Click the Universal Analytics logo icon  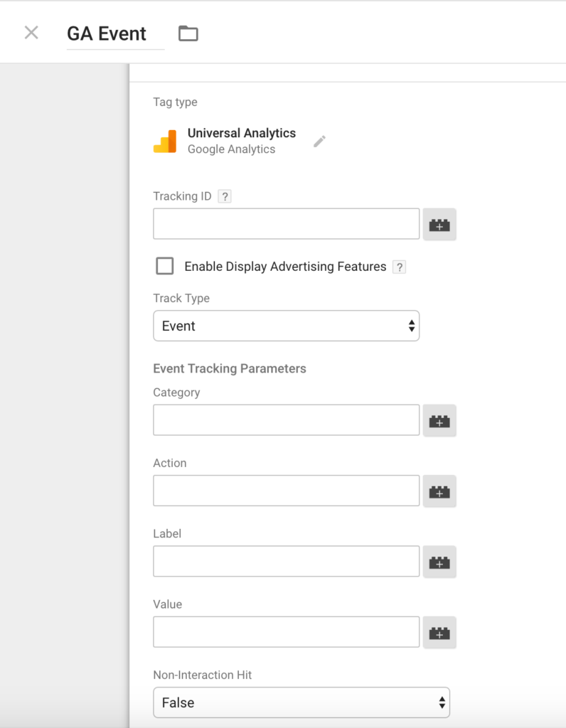click(165, 141)
